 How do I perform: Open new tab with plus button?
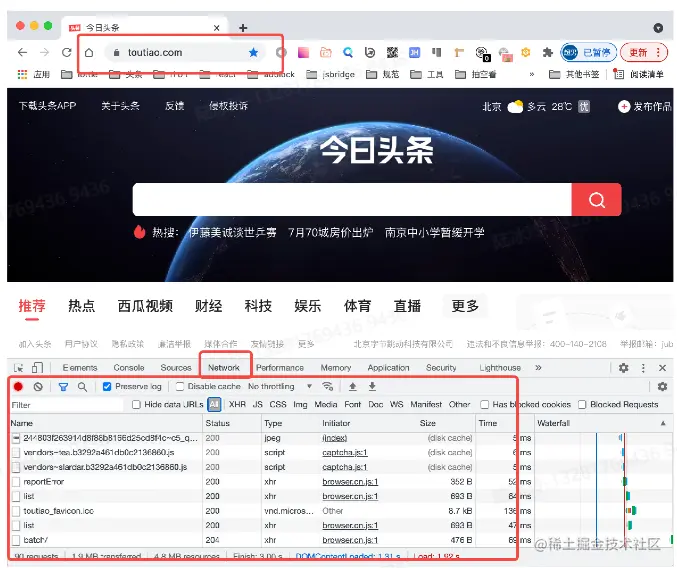point(243,28)
